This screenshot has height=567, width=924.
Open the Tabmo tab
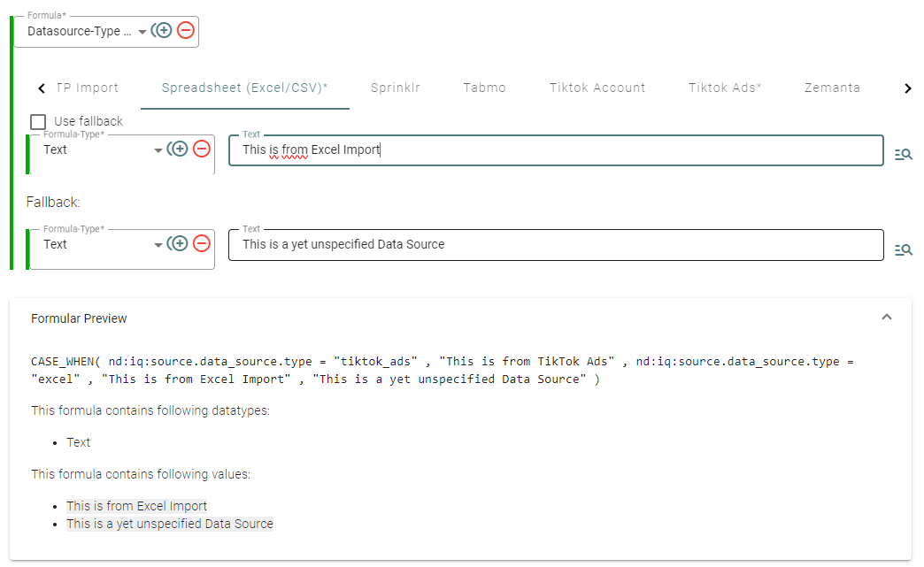click(484, 88)
